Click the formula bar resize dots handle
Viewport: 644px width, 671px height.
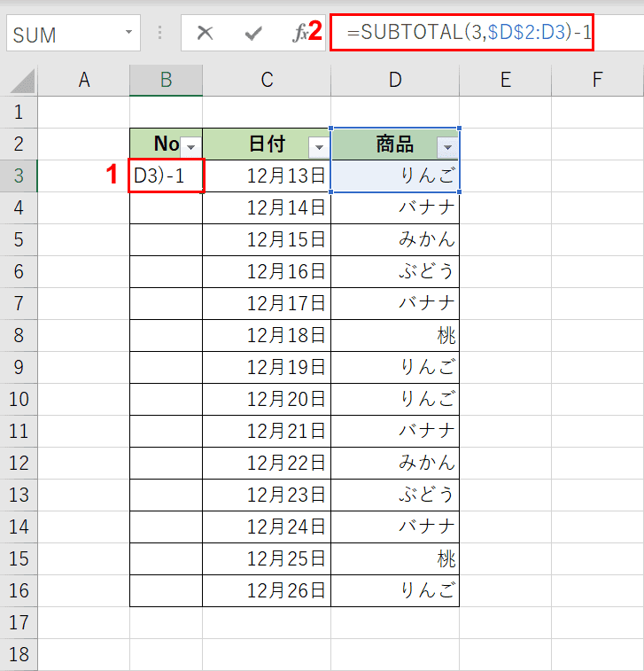pos(160,33)
